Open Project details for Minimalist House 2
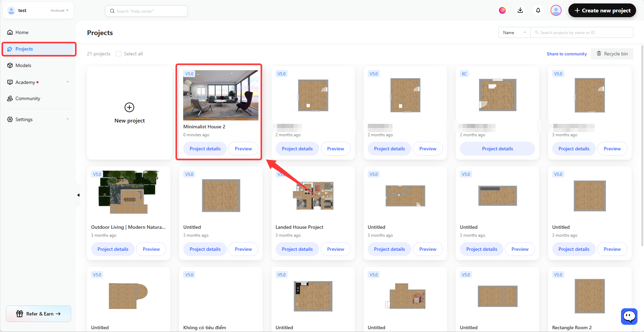 click(x=205, y=149)
